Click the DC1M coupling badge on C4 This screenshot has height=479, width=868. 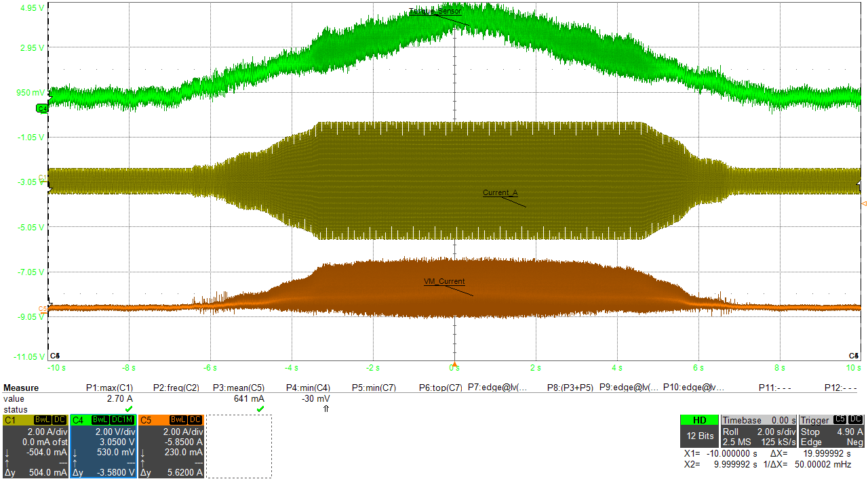pos(121,420)
